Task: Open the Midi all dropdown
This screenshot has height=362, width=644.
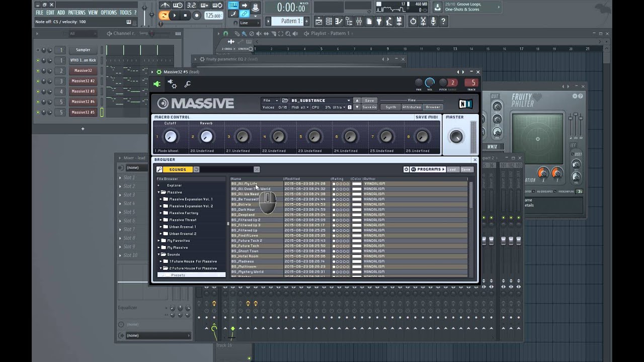Action: coord(300,107)
